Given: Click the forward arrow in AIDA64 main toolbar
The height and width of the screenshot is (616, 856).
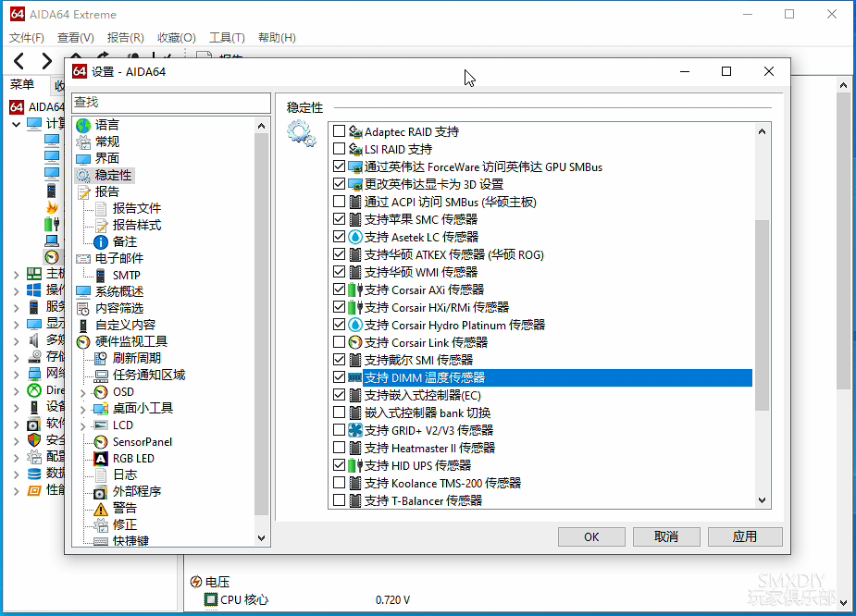Looking at the screenshot, I should click(47, 60).
